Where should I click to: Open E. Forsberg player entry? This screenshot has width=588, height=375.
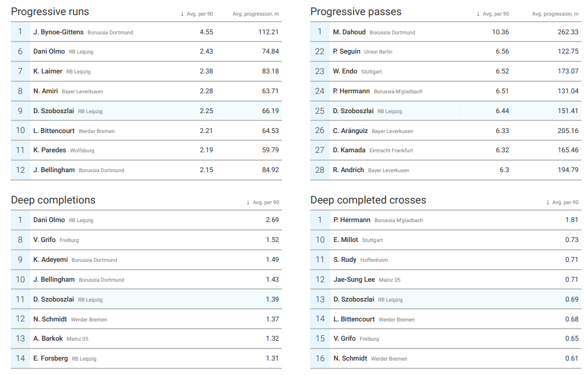coord(51,358)
